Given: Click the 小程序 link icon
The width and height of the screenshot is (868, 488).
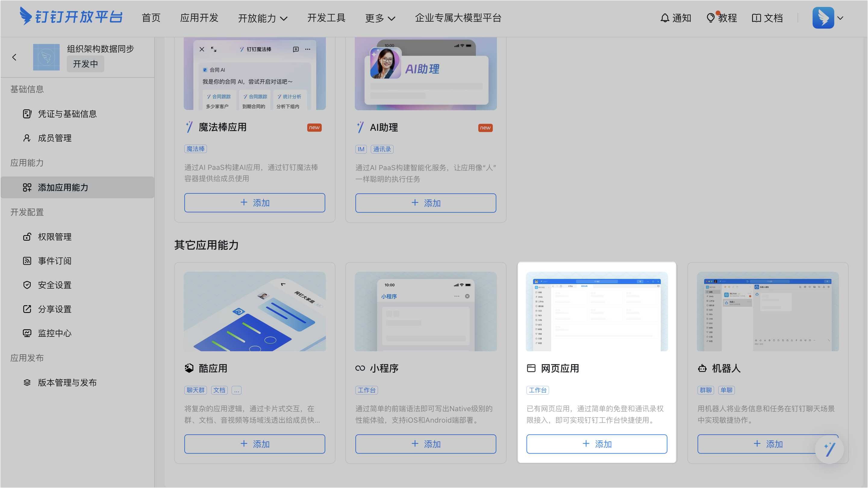Looking at the screenshot, I should pyautogui.click(x=360, y=368).
